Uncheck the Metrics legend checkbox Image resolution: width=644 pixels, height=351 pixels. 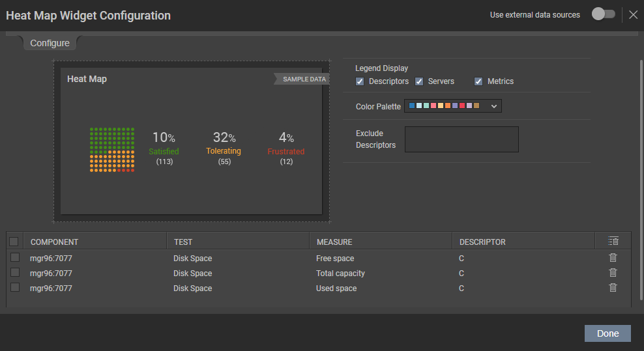pos(478,81)
